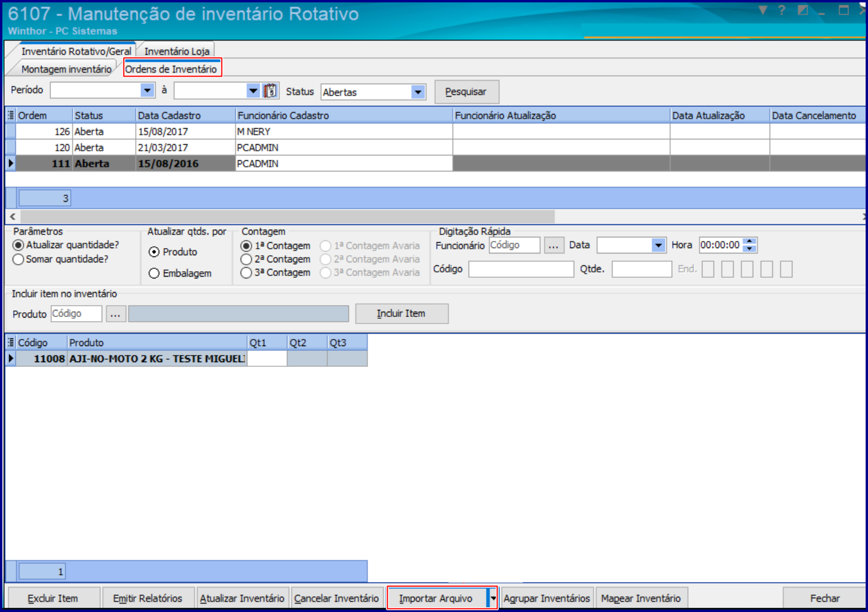The image size is (868, 612).
Task: Select the Somar quantidade radio option
Action: click(18, 259)
